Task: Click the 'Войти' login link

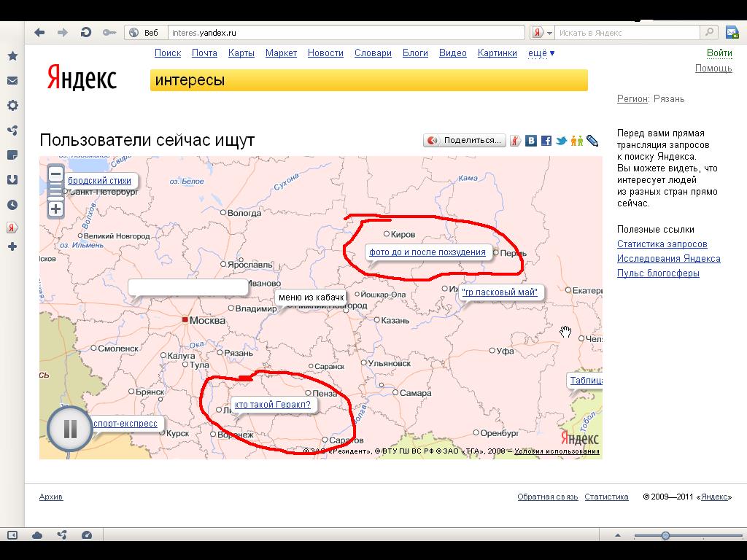Action: 719,53
